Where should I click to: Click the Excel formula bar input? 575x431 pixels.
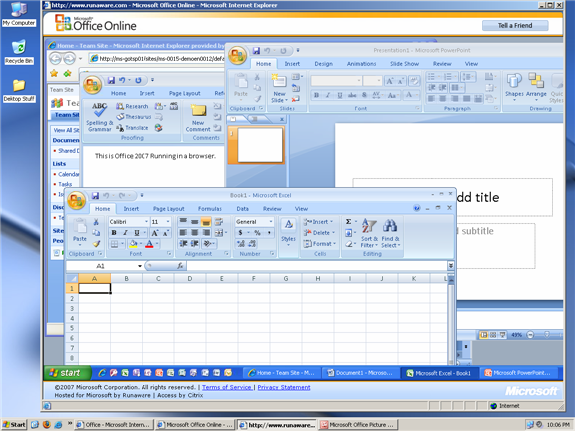point(316,266)
